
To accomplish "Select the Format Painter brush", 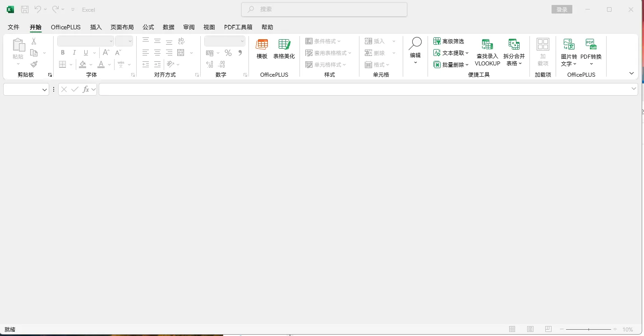I will pyautogui.click(x=34, y=64).
